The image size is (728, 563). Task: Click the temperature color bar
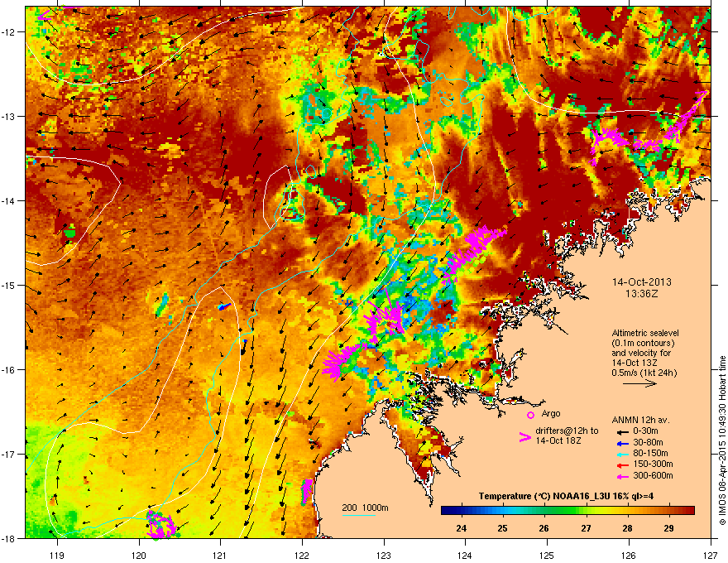point(568,511)
